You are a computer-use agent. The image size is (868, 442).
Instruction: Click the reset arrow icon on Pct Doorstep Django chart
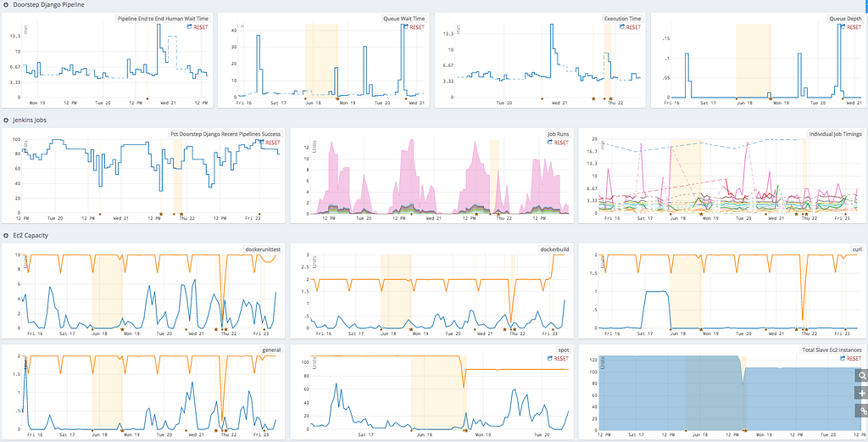[263, 143]
